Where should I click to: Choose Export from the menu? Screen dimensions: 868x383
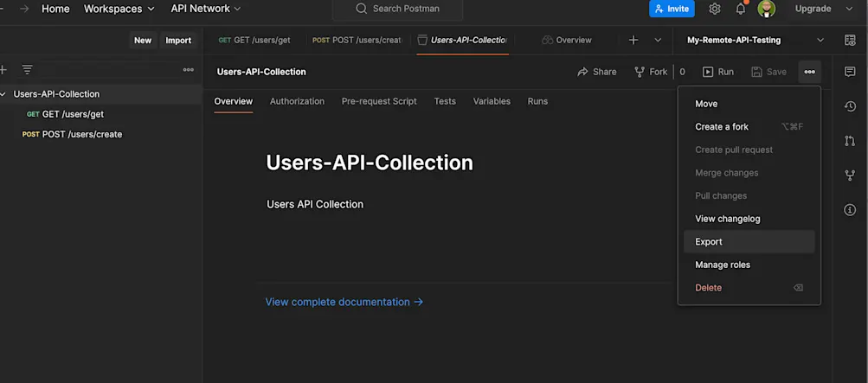coord(749,242)
